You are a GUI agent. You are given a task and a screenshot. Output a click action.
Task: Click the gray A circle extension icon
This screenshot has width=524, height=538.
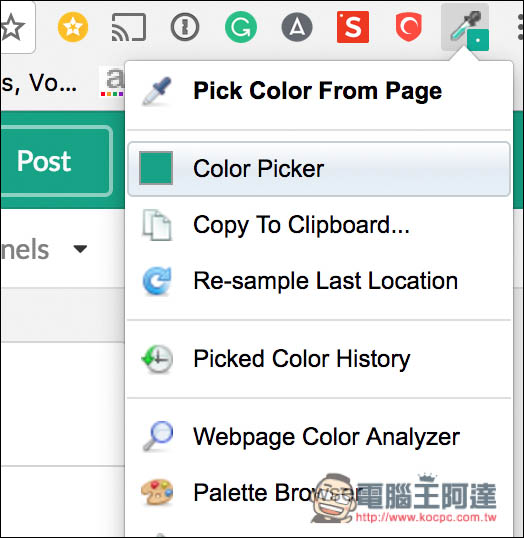pos(297,27)
